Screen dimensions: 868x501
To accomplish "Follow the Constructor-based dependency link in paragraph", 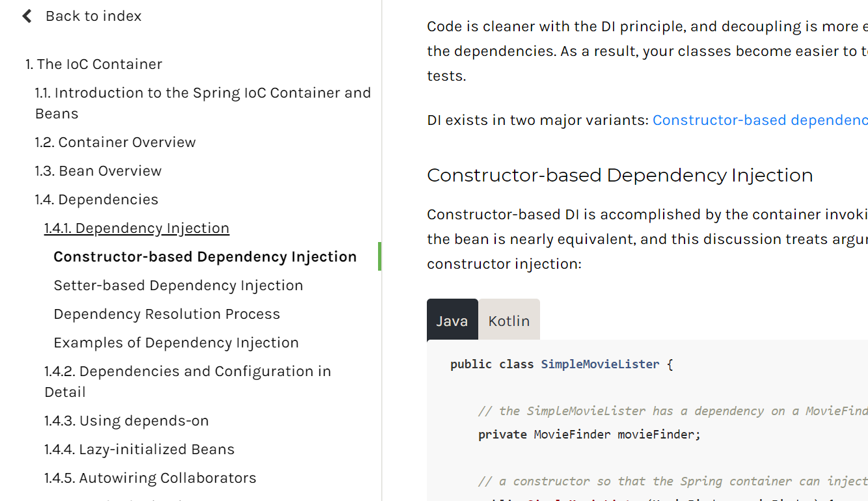I will point(760,120).
